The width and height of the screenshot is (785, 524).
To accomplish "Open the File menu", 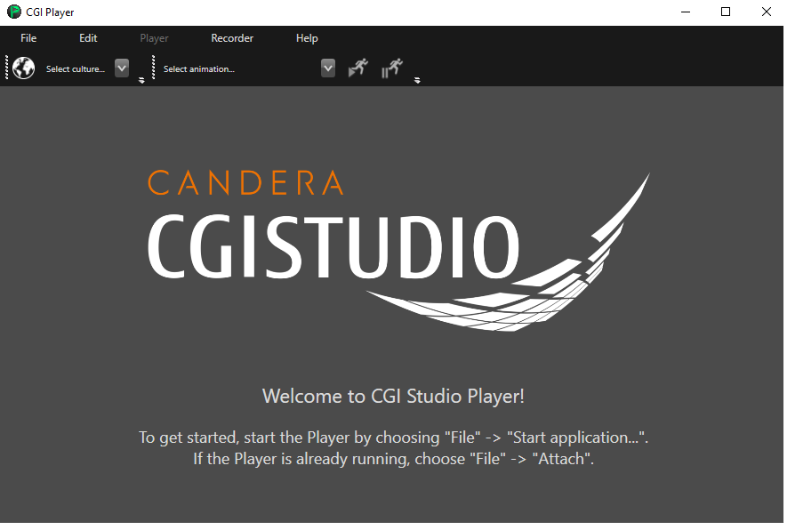I will [29, 38].
